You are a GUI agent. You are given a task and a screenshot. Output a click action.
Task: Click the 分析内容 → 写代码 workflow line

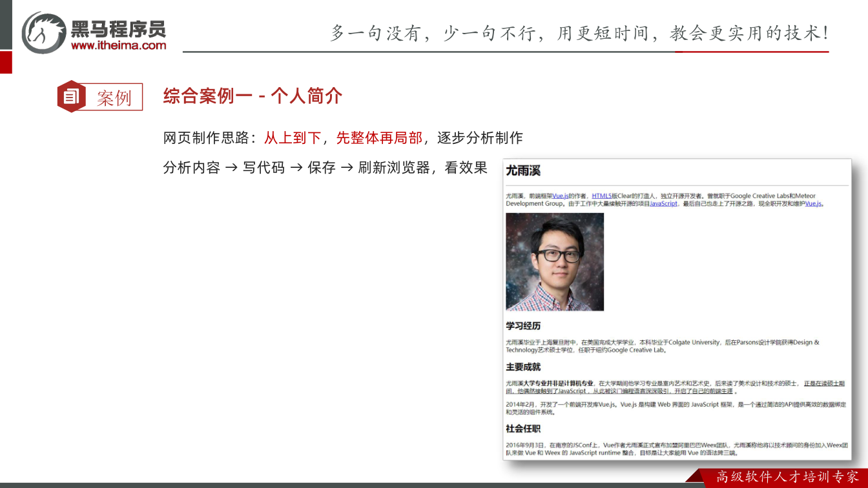[325, 168]
